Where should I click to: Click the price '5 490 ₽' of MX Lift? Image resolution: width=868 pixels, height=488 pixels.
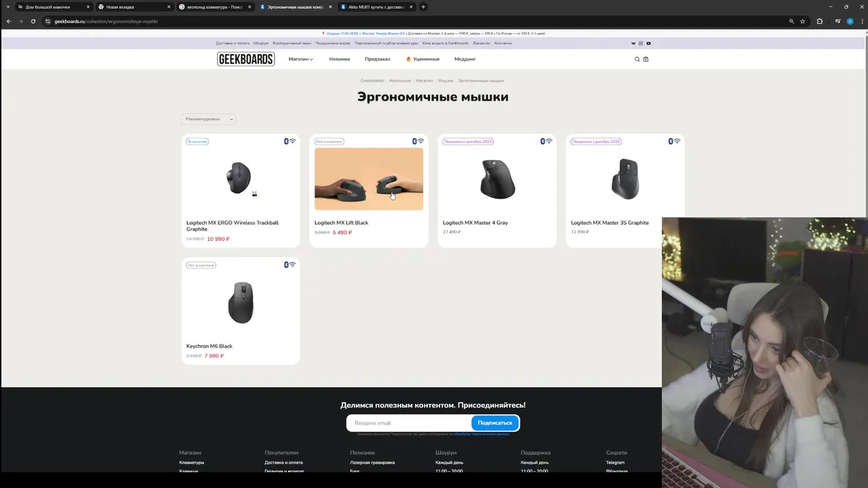tap(342, 232)
